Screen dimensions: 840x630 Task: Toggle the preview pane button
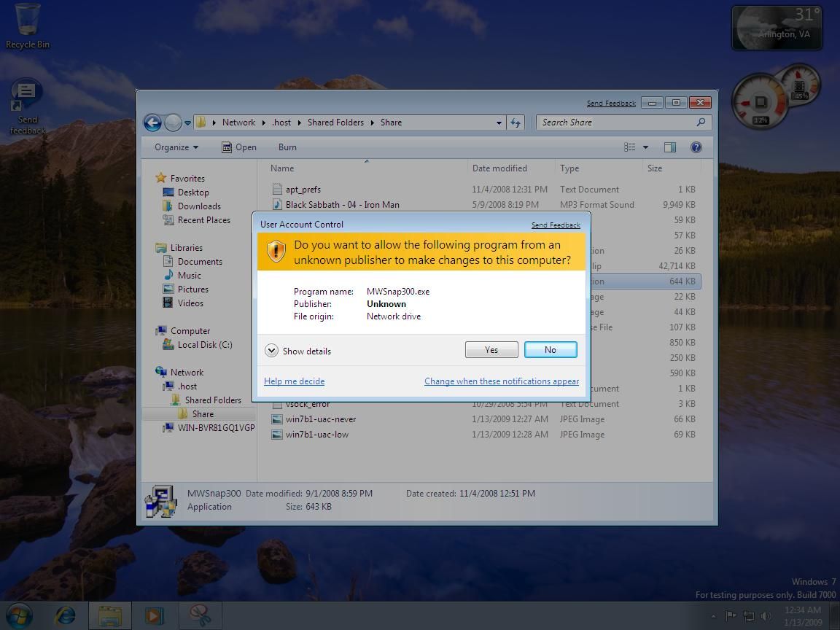tap(669, 147)
